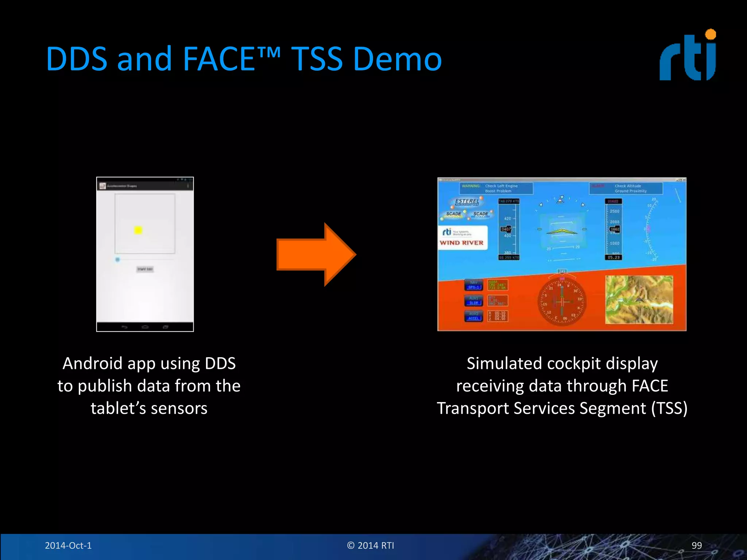The height and width of the screenshot is (560, 747).
Task: Click the Wind River logo panel
Action: pyautogui.click(x=463, y=237)
